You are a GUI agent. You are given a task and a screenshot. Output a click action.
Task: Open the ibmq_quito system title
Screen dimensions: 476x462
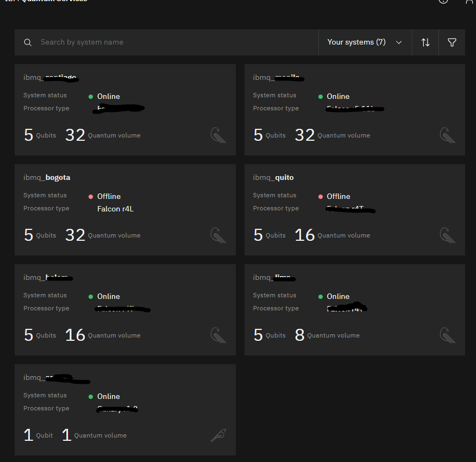pos(273,177)
